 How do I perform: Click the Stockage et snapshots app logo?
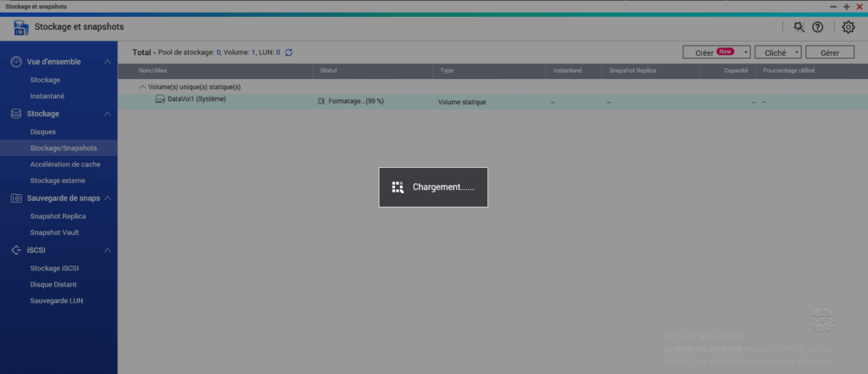22,28
